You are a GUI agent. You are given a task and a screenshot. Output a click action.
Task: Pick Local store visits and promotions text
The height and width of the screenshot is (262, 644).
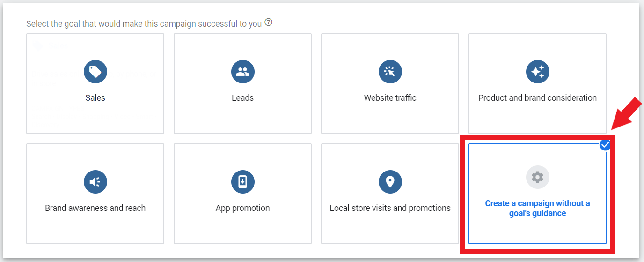point(390,208)
